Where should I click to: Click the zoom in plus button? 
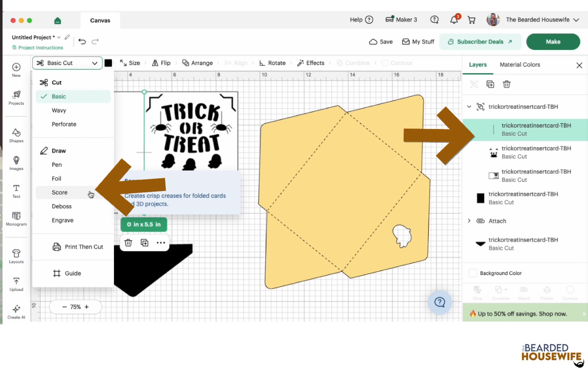[87, 307]
